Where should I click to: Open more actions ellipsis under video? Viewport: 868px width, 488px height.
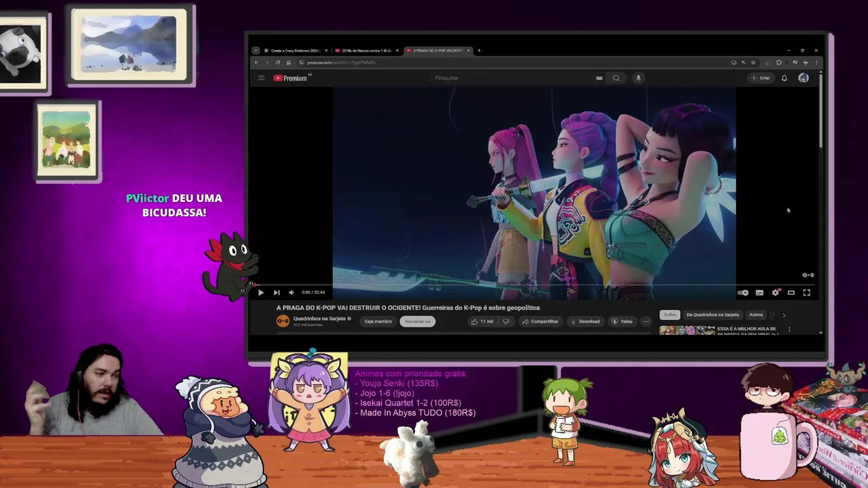point(646,321)
